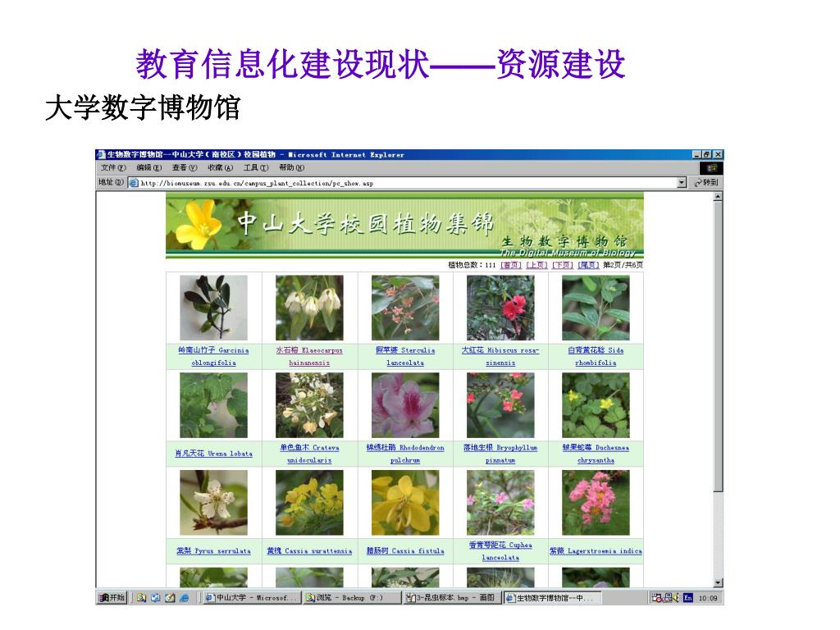
Task: Click the show desktop quick launch icon
Action: tap(155, 597)
